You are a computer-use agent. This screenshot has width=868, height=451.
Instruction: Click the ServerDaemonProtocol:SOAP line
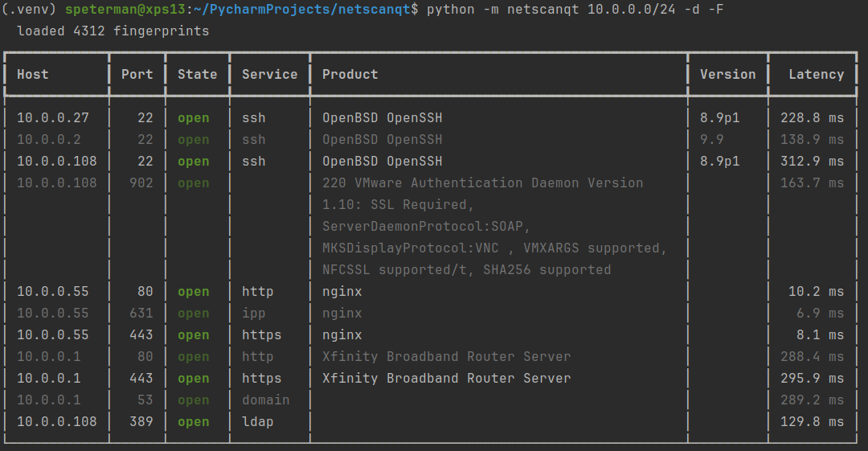(426, 227)
